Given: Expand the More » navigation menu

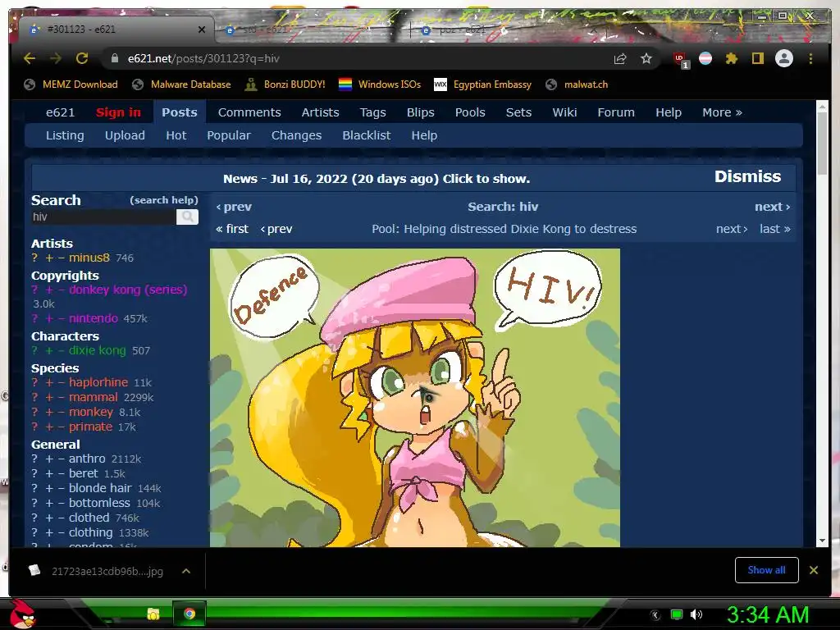Looking at the screenshot, I should tap(722, 112).
